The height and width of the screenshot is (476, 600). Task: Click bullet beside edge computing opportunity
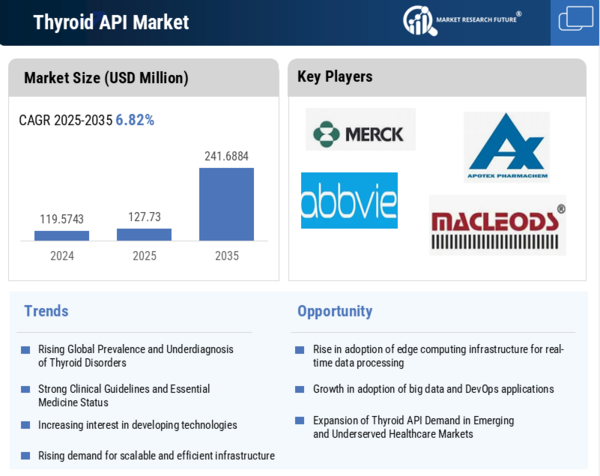click(300, 350)
